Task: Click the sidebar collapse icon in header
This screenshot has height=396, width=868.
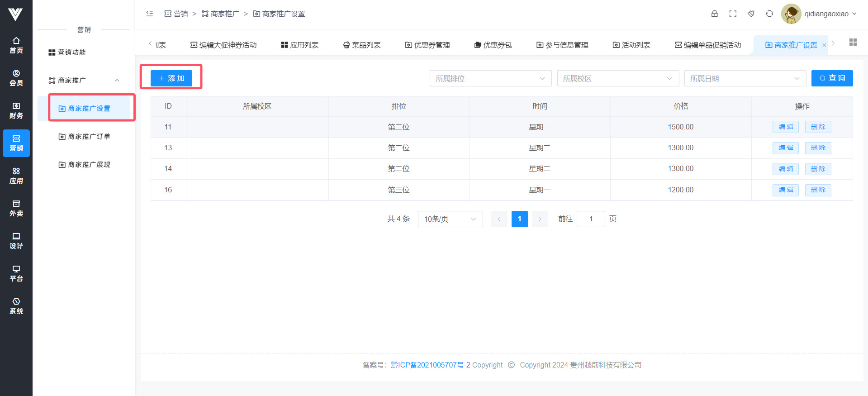Action: (x=150, y=14)
